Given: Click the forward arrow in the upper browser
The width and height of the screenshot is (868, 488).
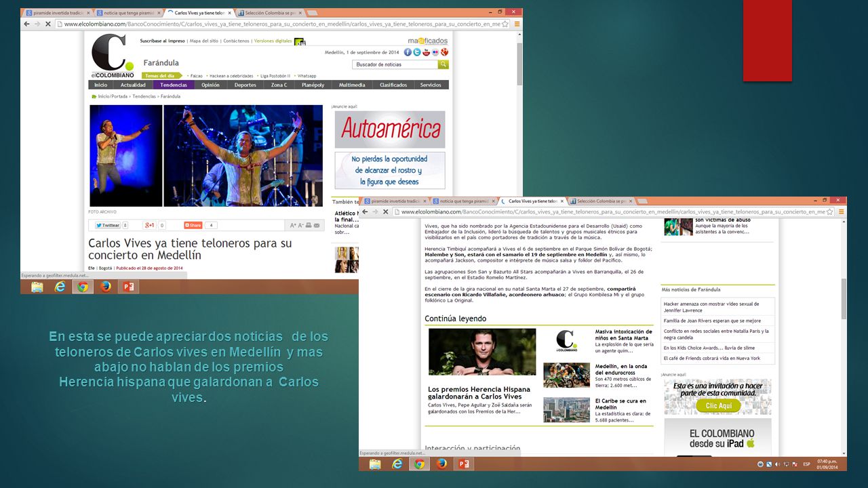Looking at the screenshot, I should click(37, 24).
